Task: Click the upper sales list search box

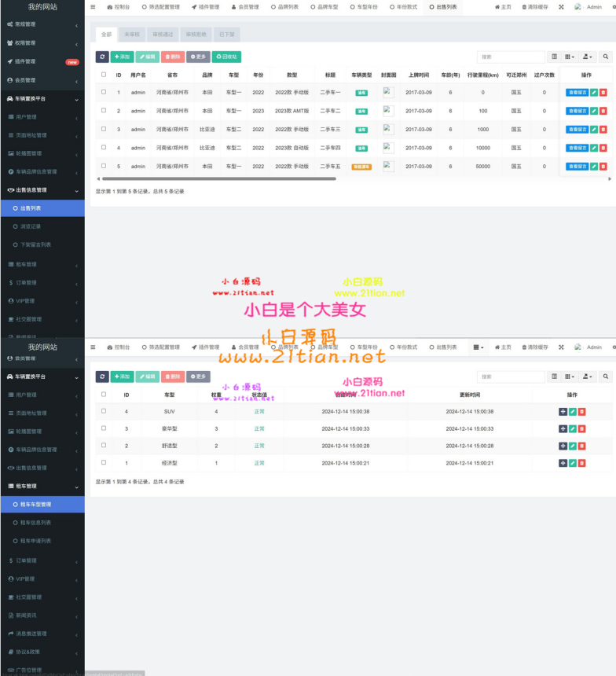Action: [x=511, y=57]
